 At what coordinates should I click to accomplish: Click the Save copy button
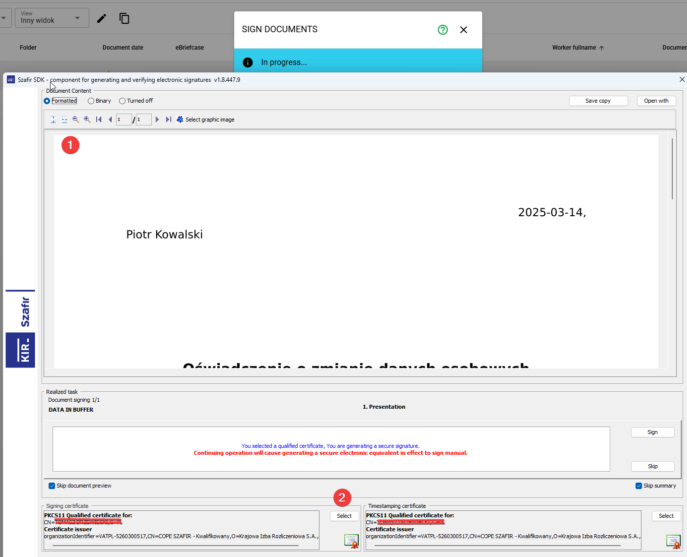tap(598, 101)
